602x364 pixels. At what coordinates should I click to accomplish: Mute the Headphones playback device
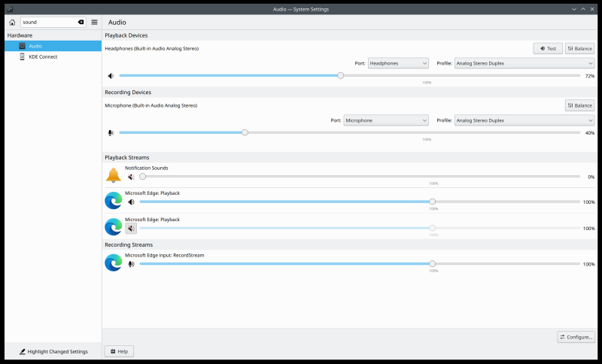coord(111,76)
